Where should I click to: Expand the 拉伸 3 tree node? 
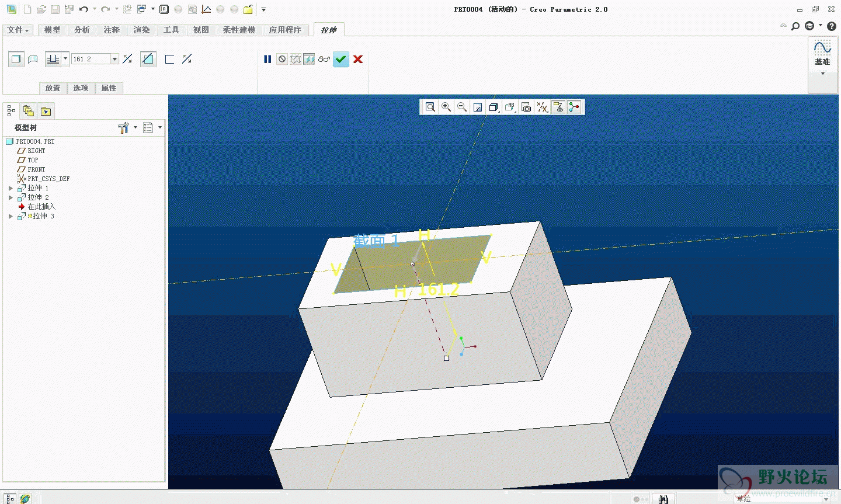pyautogui.click(x=11, y=216)
